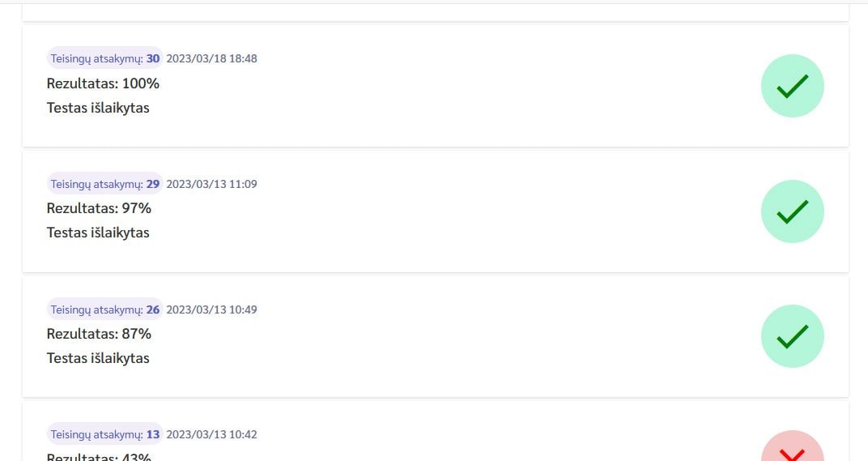This screenshot has width=868, height=461.
Task: Click the 2023/03/18 18:48 timestamp
Action: (x=211, y=58)
